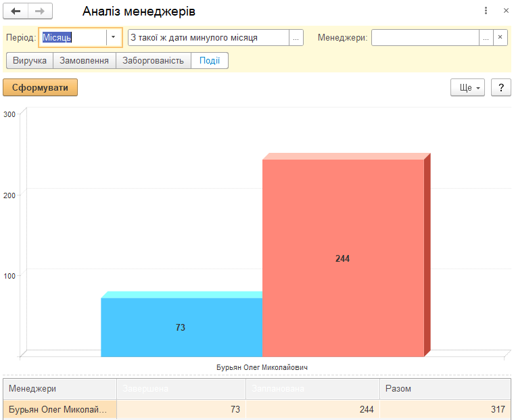
Task: Click the Період field with Місяць
Action: [x=73, y=37]
